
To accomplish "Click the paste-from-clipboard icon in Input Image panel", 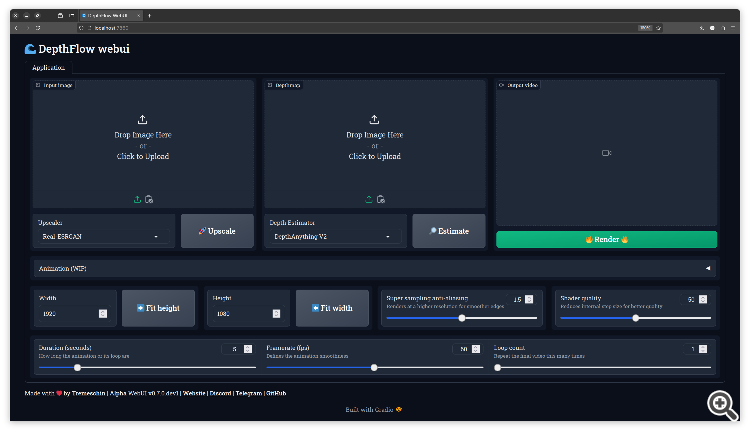I will pos(149,199).
